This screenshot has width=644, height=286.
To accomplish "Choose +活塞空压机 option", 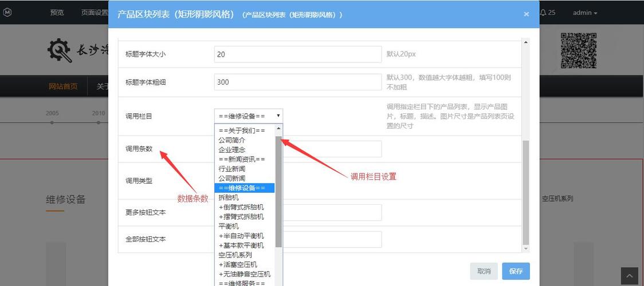I will (x=245, y=264).
